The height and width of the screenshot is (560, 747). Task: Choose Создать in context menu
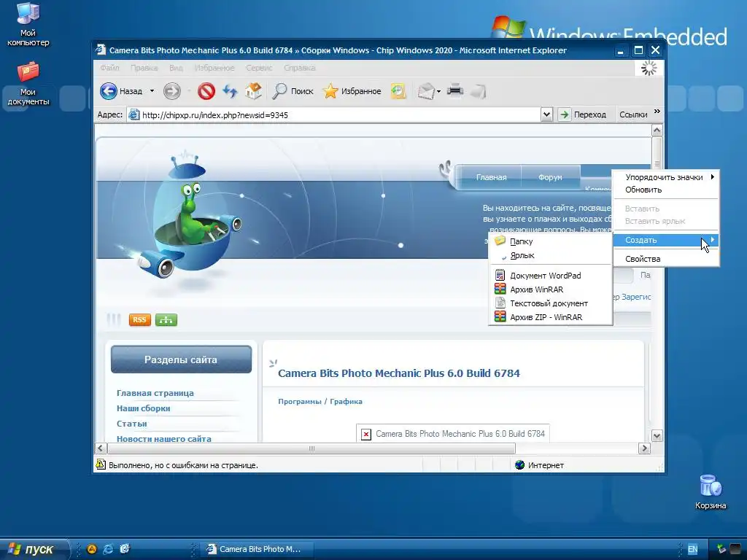coord(666,240)
